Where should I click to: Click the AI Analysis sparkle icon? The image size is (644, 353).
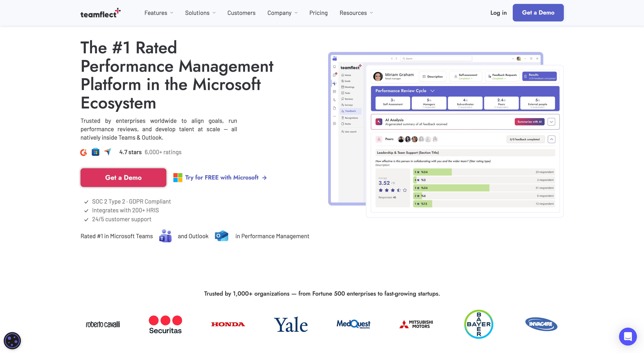(x=379, y=122)
